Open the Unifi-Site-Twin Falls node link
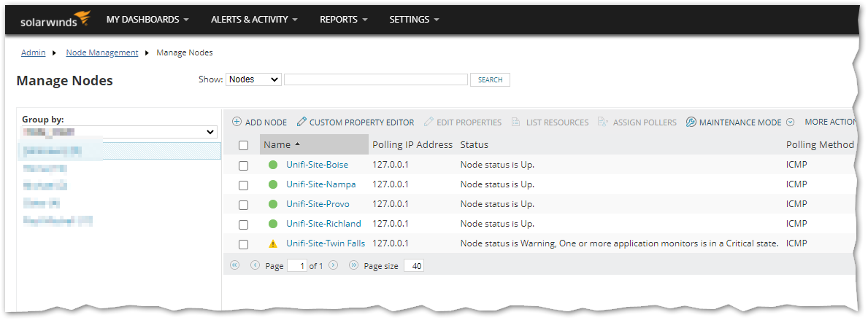 pyautogui.click(x=326, y=243)
